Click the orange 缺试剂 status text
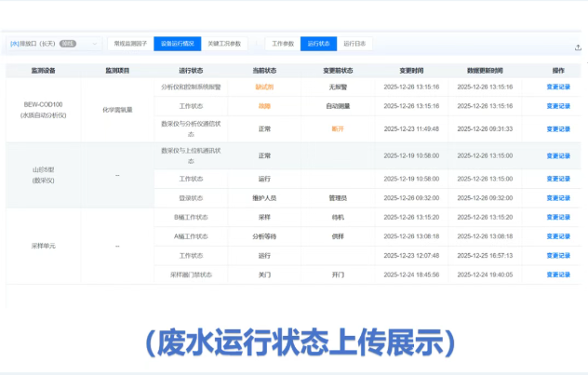Viewport: 588px width, 375px height. coord(264,87)
